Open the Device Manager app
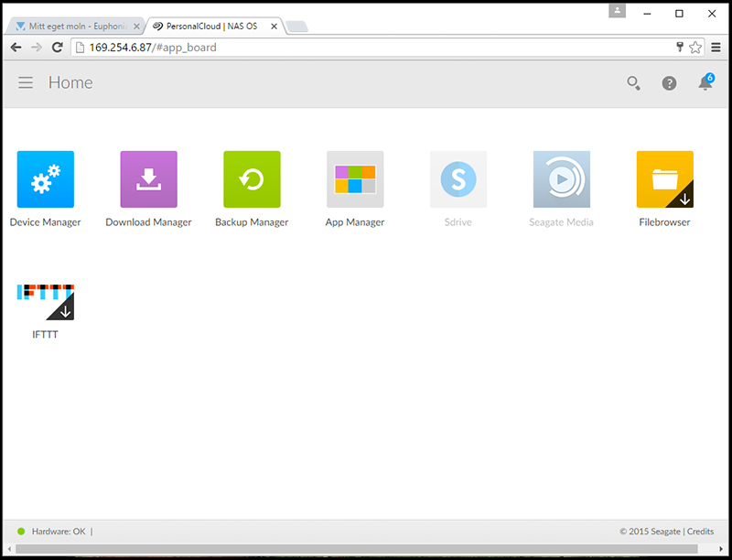The width and height of the screenshot is (732, 560). click(x=45, y=179)
